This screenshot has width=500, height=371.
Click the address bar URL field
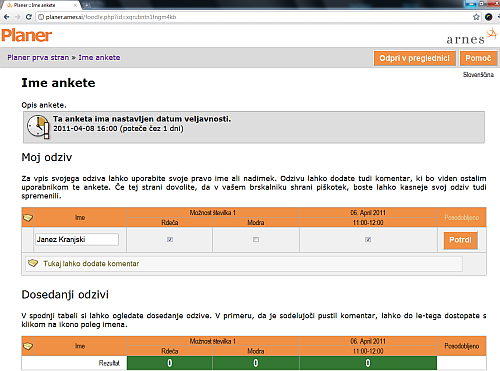point(253,17)
